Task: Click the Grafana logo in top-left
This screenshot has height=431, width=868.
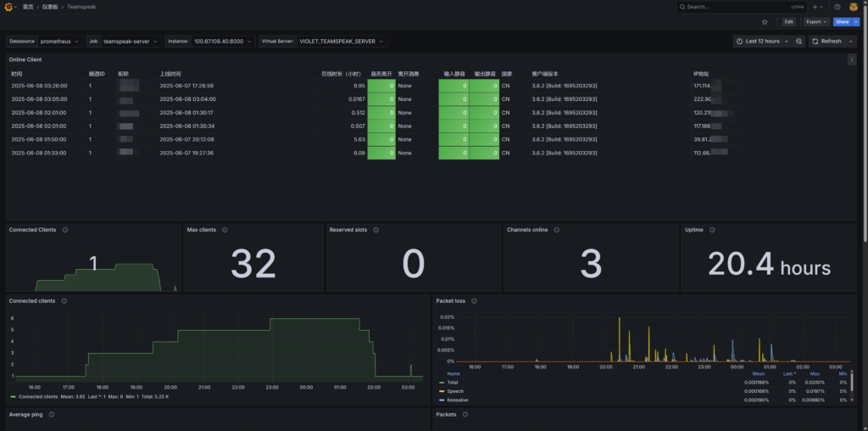Action: coord(8,7)
